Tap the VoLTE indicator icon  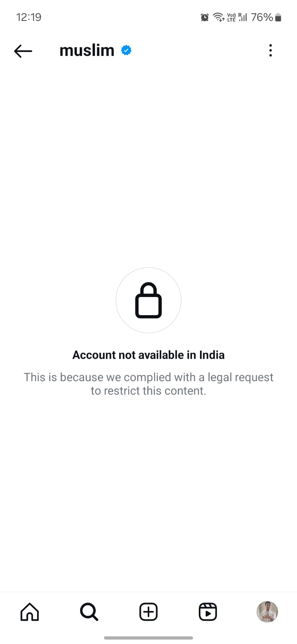click(x=231, y=17)
